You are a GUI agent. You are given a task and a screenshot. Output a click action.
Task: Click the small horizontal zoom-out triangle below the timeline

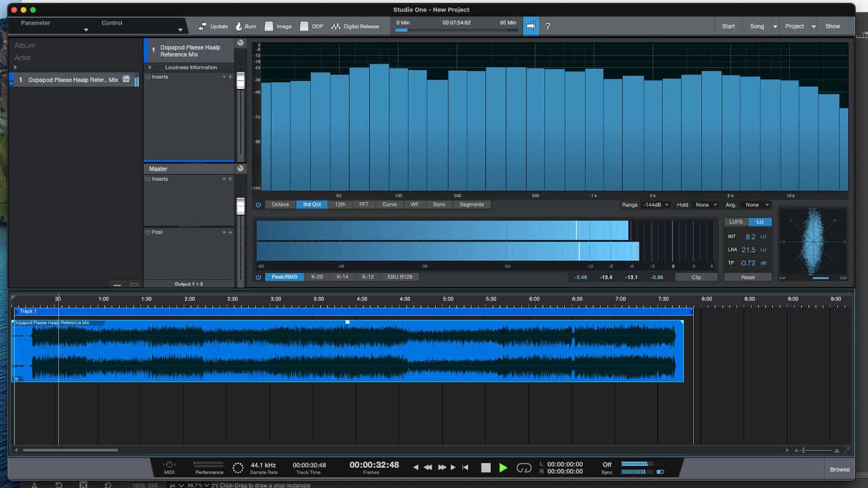point(797,450)
